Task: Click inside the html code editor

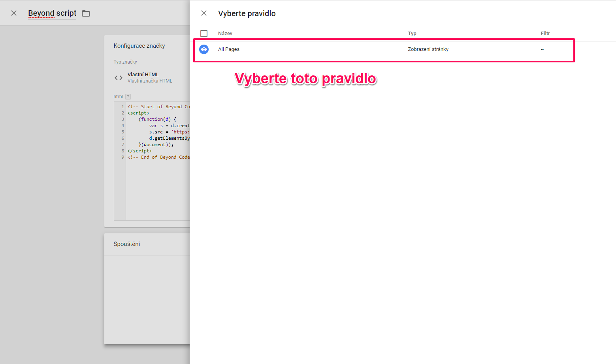Action: [x=152, y=161]
